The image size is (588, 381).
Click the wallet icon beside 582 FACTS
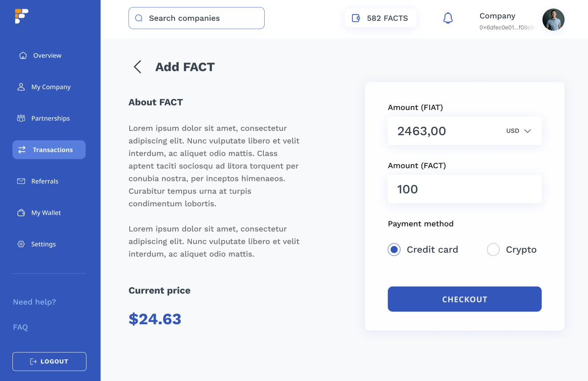(356, 18)
